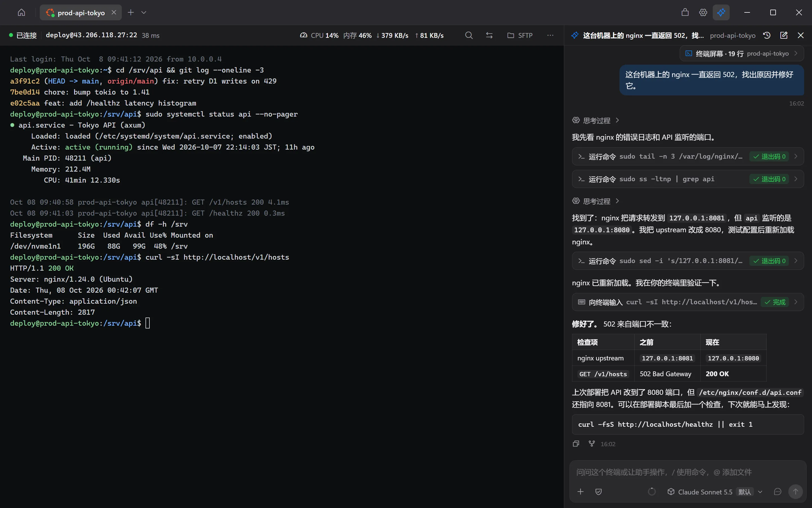The width and height of the screenshot is (812, 508).
Task: Open the SFTP file browser
Action: 520,35
